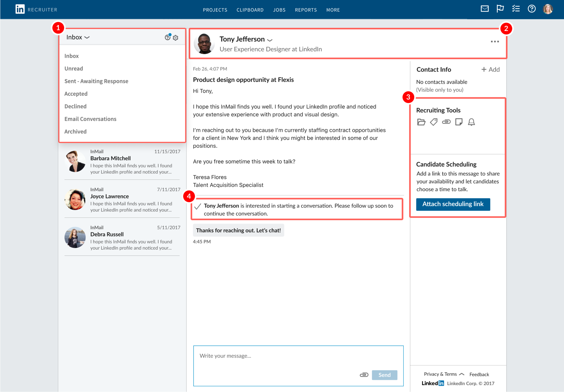Select the Archived filter option
The width and height of the screenshot is (564, 392).
point(75,132)
